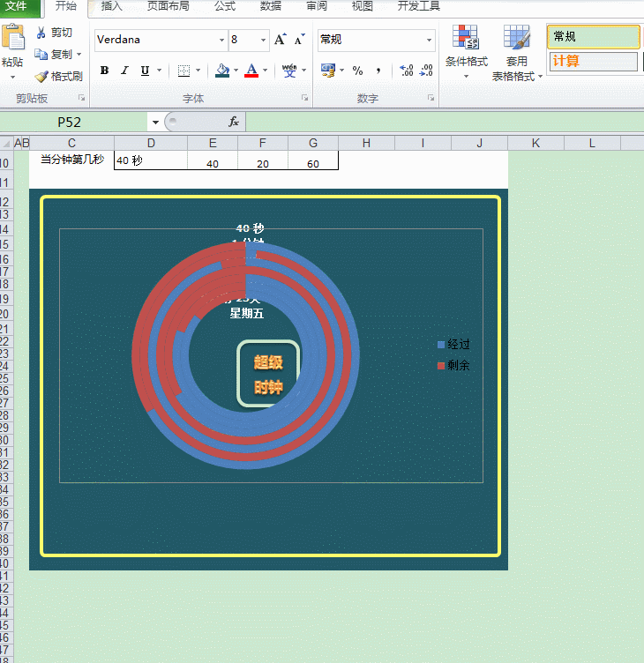
Task: Click the Paste icon
Action: click(13, 37)
